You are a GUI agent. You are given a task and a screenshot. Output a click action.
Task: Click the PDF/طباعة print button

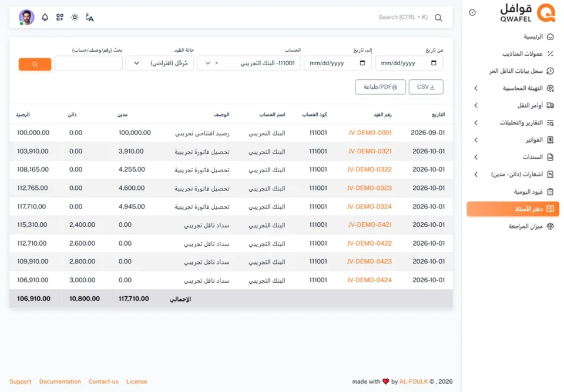pos(380,87)
